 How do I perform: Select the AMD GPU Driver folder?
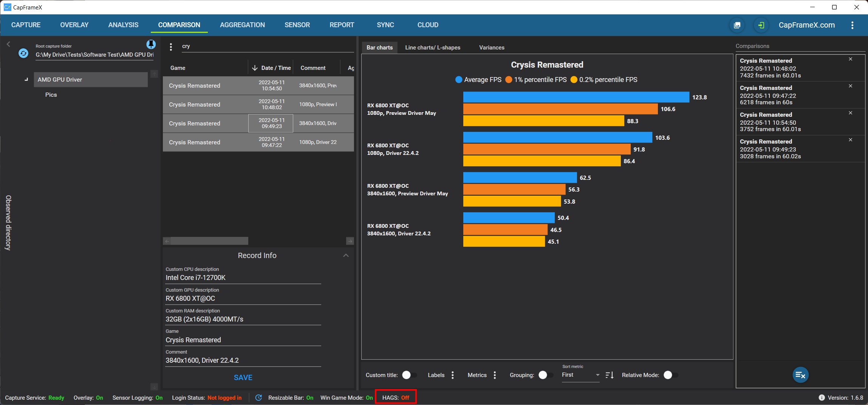[x=91, y=80]
